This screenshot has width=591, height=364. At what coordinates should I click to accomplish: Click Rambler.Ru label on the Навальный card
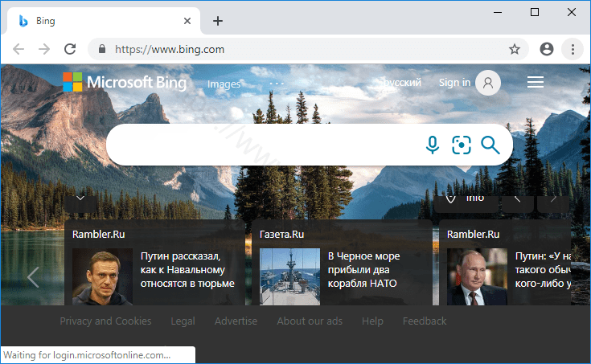[x=99, y=235]
